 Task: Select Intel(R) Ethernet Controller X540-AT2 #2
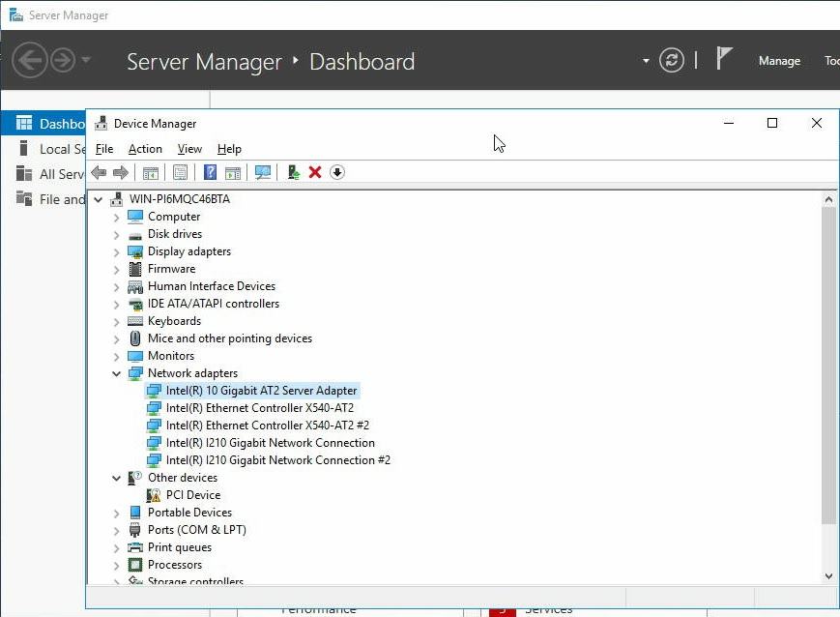(x=268, y=426)
